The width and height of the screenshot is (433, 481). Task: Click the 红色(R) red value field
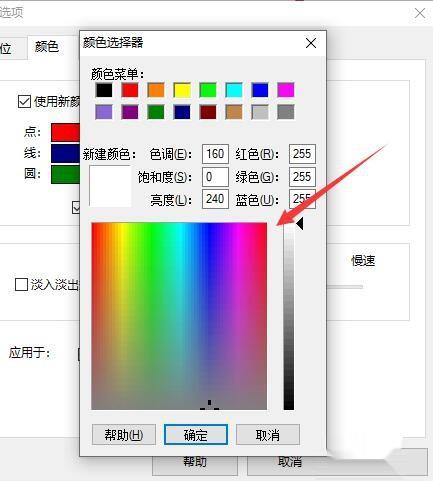pyautogui.click(x=302, y=154)
